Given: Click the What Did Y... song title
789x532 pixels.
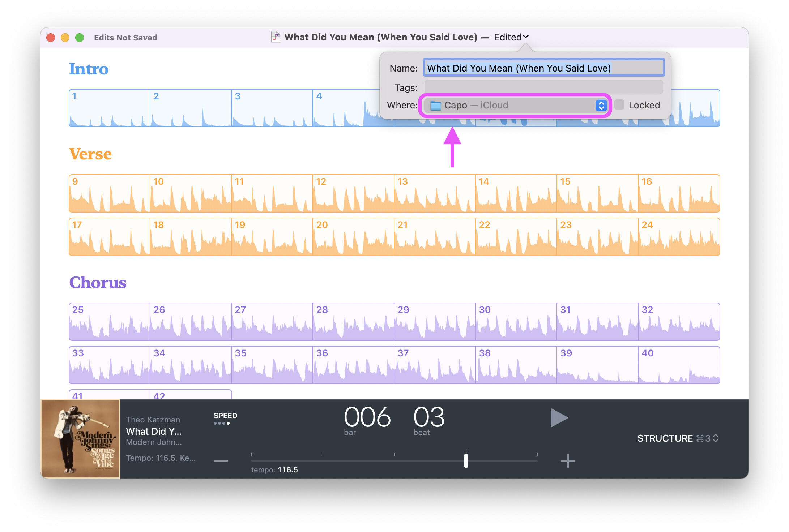Looking at the screenshot, I should [154, 431].
